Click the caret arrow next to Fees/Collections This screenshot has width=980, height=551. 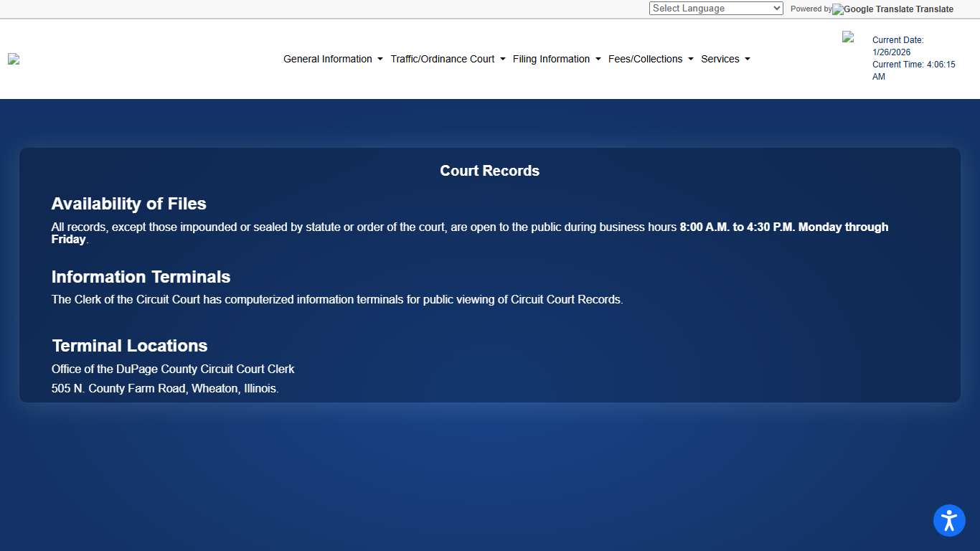click(691, 59)
